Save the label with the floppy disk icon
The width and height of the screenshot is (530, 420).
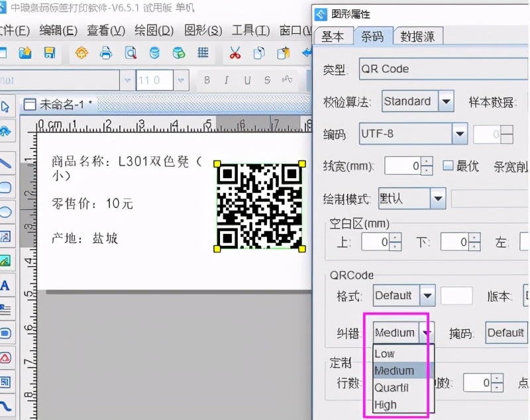50,53
